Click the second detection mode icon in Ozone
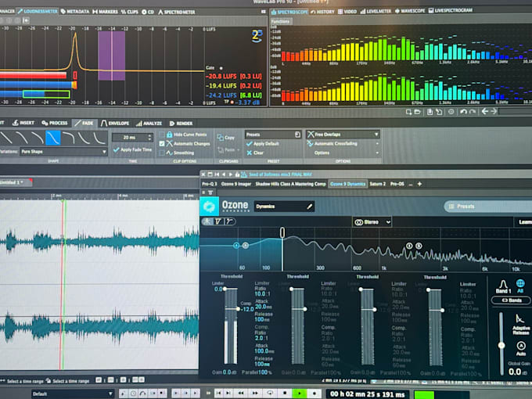Image resolution: width=532 pixels, height=399 pixels. point(217,221)
